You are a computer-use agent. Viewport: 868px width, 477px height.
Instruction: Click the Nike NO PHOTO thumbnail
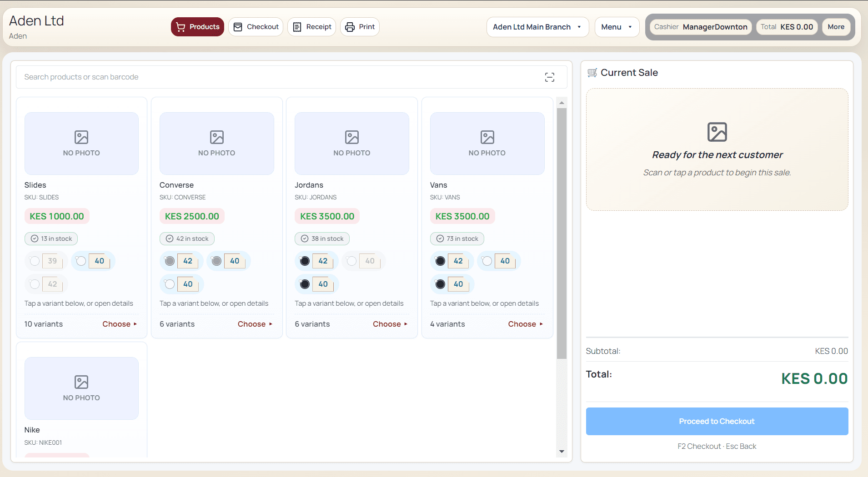(x=81, y=388)
